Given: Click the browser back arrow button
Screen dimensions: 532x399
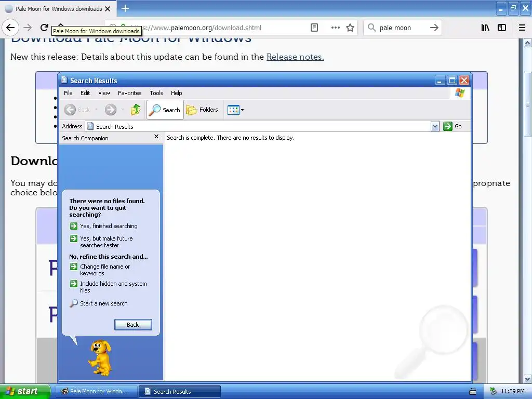Looking at the screenshot, I should (x=10, y=28).
